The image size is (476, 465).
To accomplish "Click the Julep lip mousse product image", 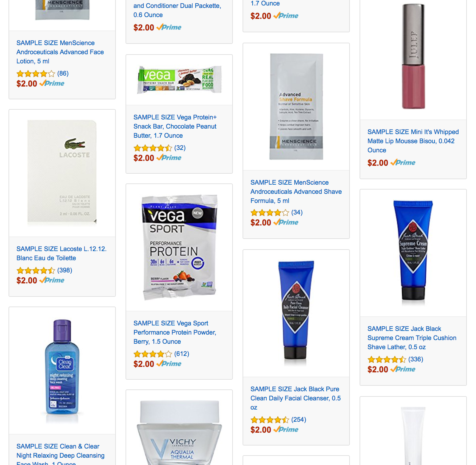I will pos(413,56).
